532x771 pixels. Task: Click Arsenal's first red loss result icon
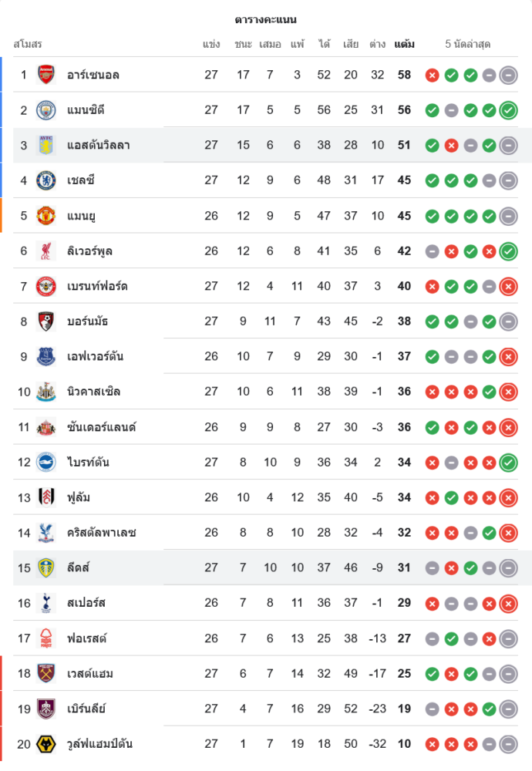(x=432, y=75)
